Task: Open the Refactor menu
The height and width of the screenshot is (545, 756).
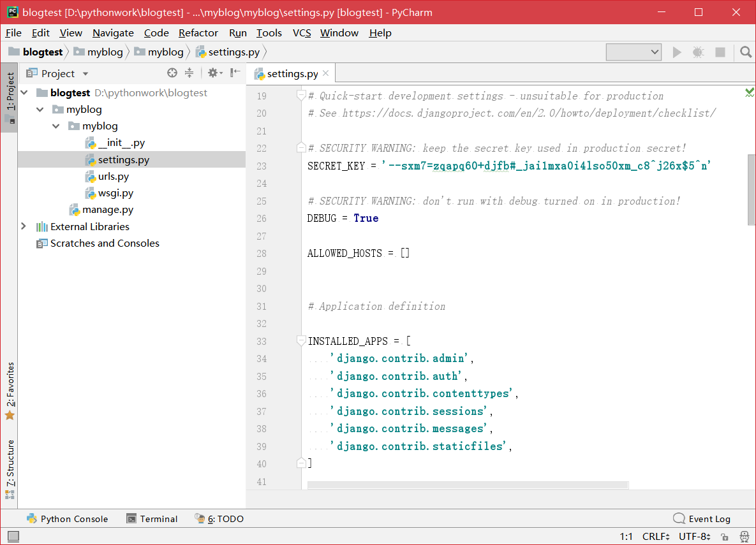Action: [x=198, y=33]
